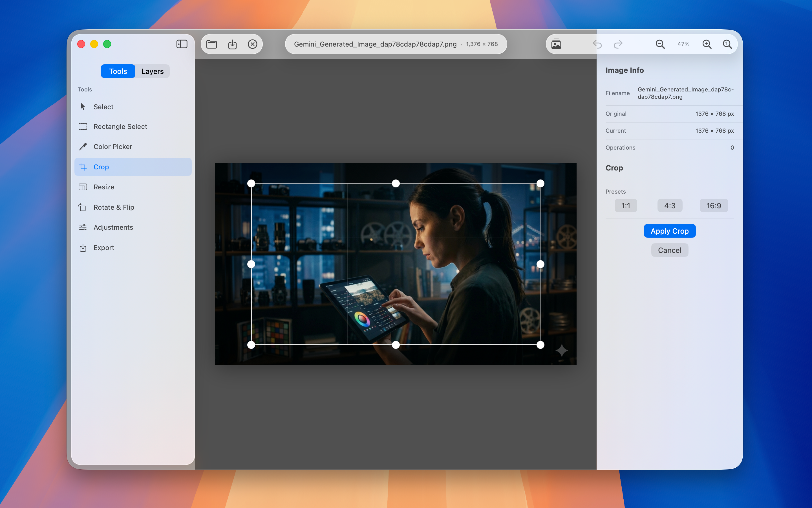The image size is (812, 508).
Task: Open the Rotate & Flip tool
Action: point(133,207)
